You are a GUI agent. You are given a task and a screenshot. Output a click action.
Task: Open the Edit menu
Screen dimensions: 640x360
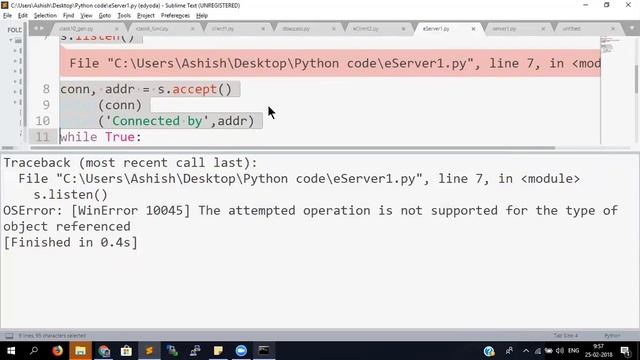(22, 16)
